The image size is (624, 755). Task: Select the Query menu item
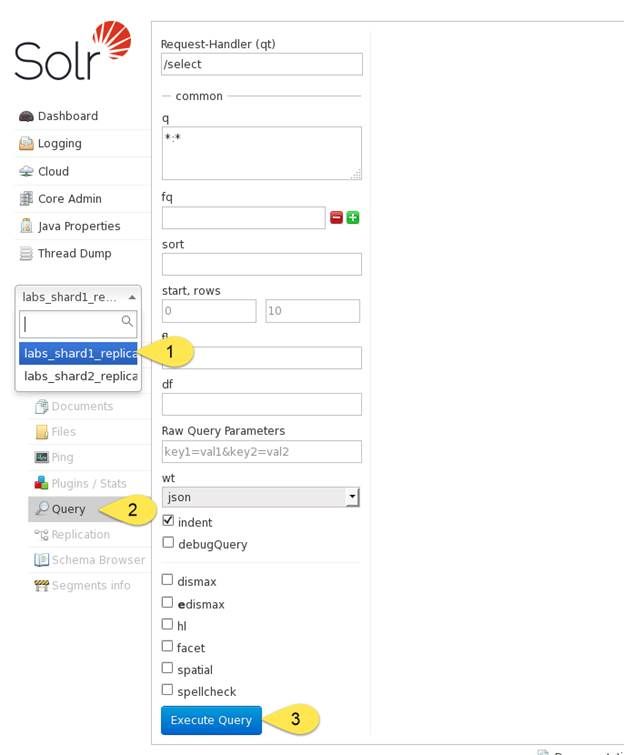[68, 509]
